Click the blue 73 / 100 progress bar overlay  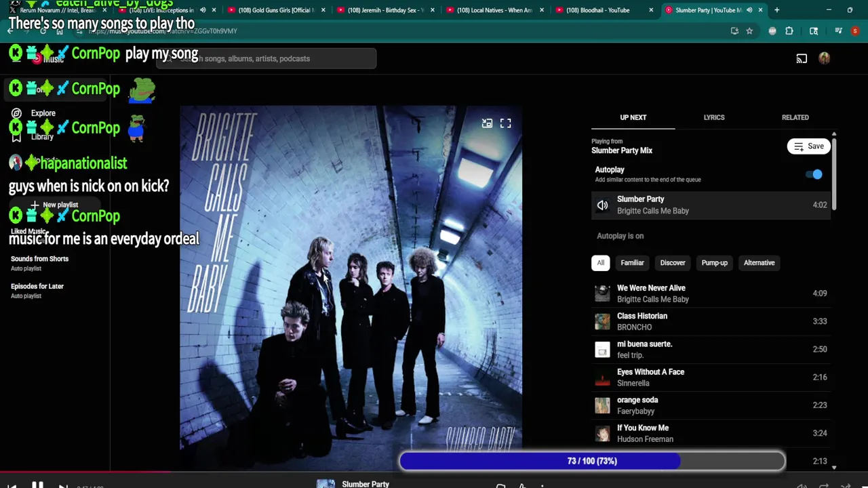pos(592,462)
